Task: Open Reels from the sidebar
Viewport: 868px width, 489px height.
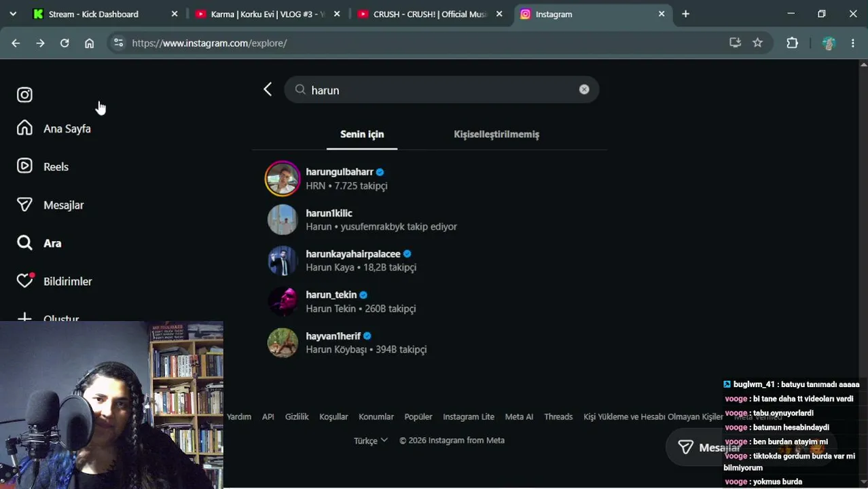Action: tap(43, 166)
